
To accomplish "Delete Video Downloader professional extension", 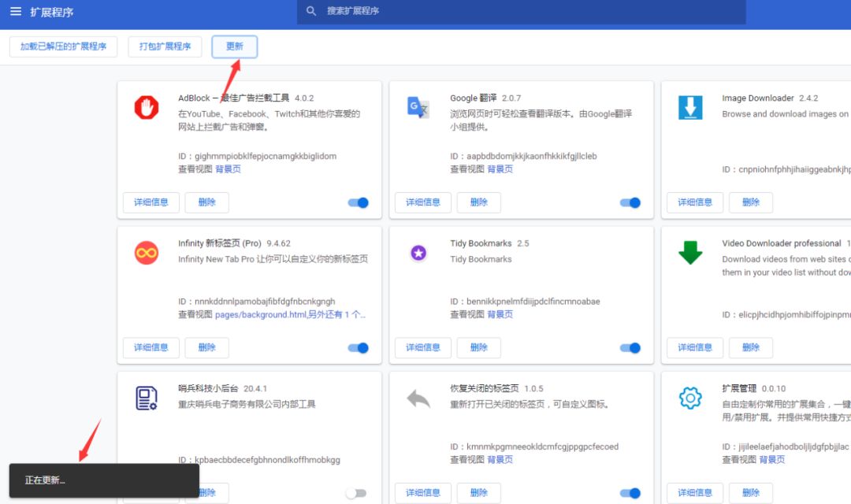I will [x=751, y=348].
